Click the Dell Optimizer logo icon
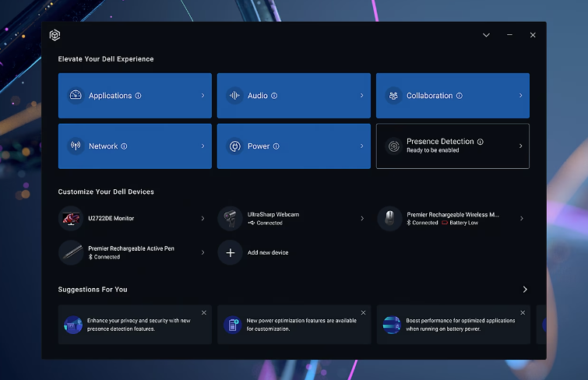Screen dimensions: 588x380 pos(55,35)
